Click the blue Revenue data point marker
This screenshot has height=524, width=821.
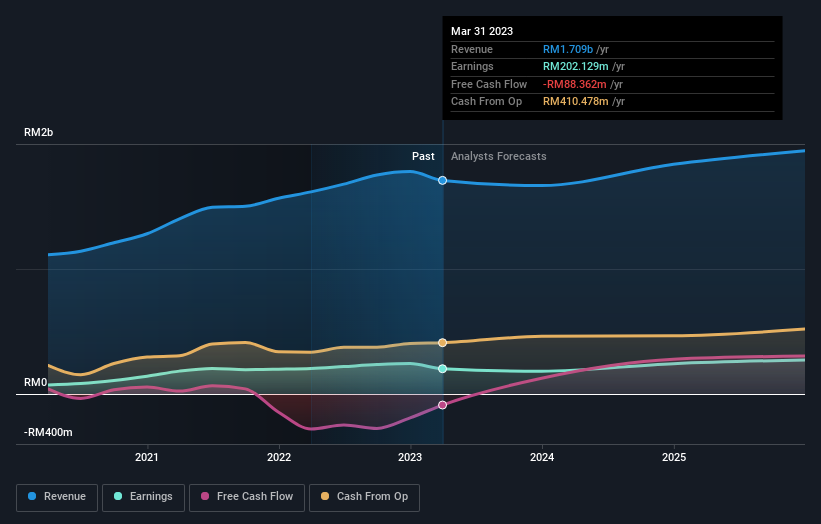(442, 181)
